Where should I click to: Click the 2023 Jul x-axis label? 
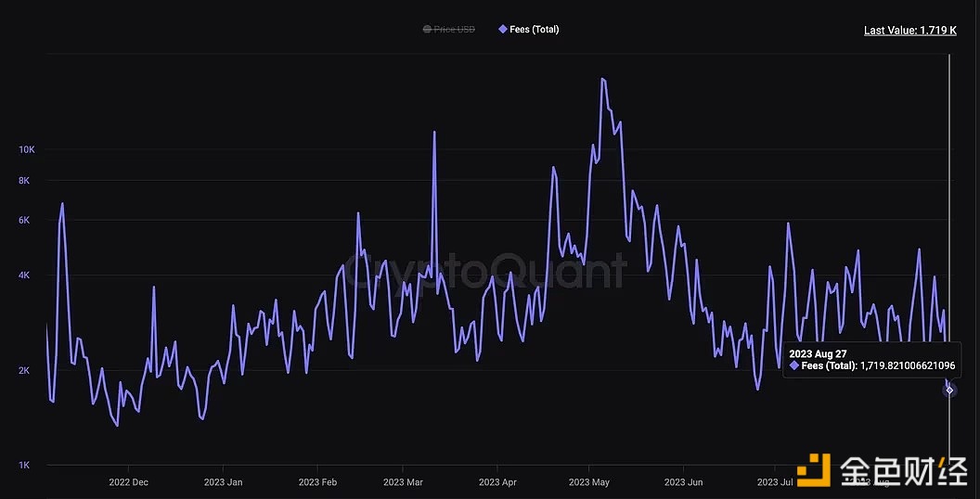coord(775,482)
